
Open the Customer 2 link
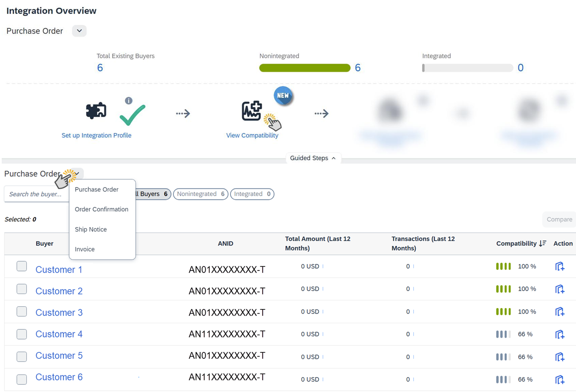coord(59,291)
